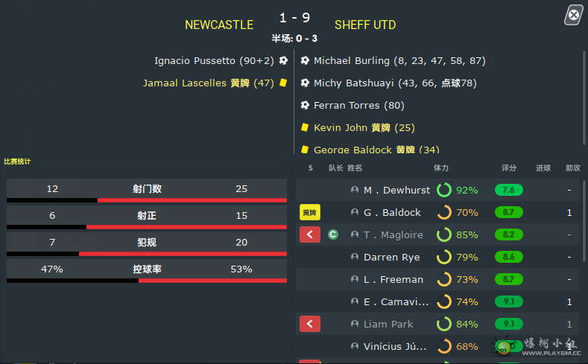Click the match events list scrollbar
The image size is (588, 364).
[x=584, y=98]
